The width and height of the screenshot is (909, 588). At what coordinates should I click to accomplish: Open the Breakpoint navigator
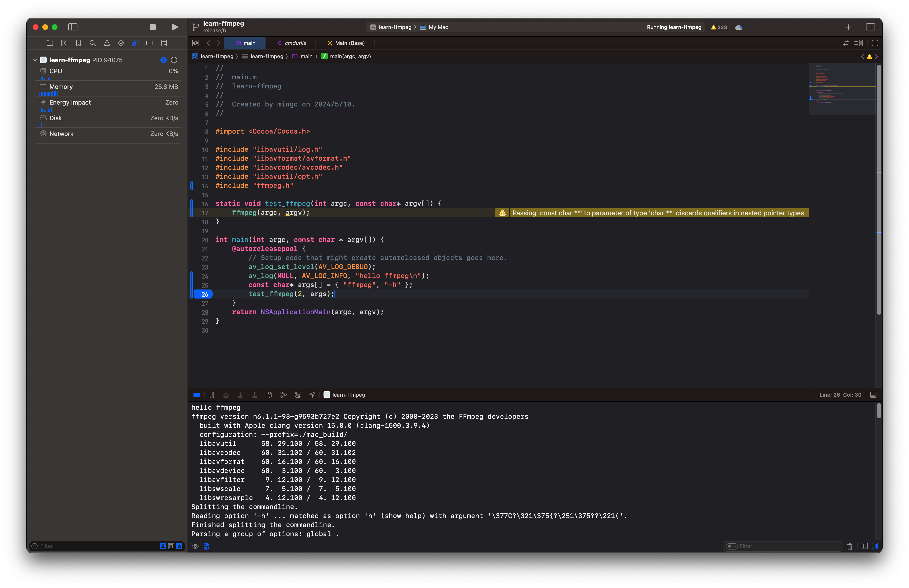pyautogui.click(x=150, y=43)
